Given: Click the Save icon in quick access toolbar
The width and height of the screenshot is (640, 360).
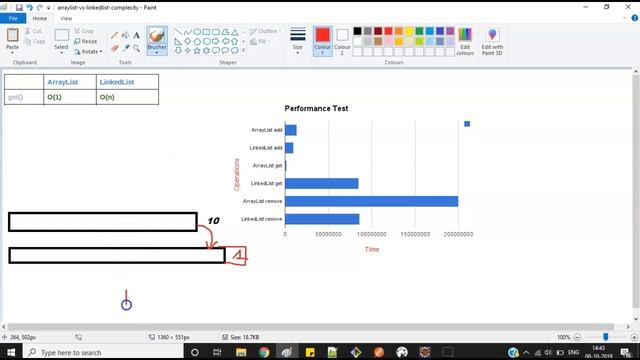Looking at the screenshot, I should coord(19,7).
